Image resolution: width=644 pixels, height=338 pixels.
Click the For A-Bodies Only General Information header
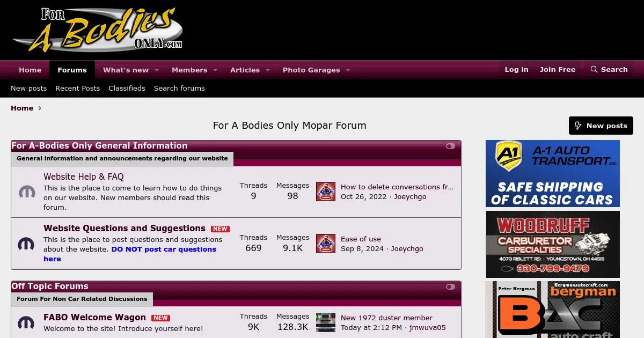pyautogui.click(x=99, y=146)
